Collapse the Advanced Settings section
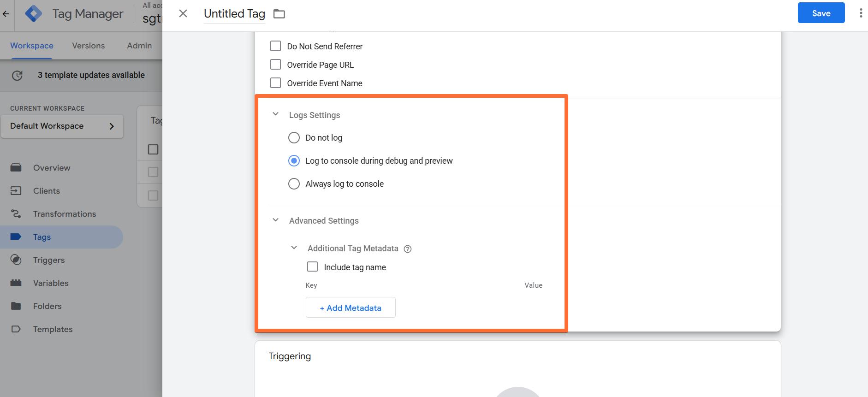868x397 pixels. click(276, 220)
